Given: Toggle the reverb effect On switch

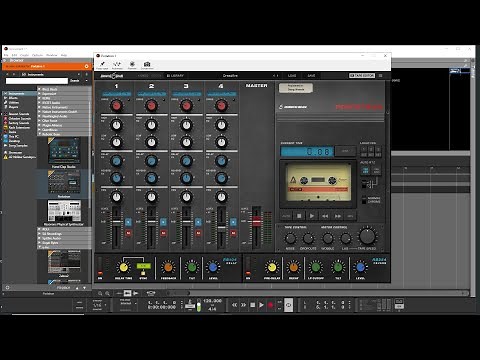Looking at the screenshot, I should pyautogui.click(x=248, y=266).
